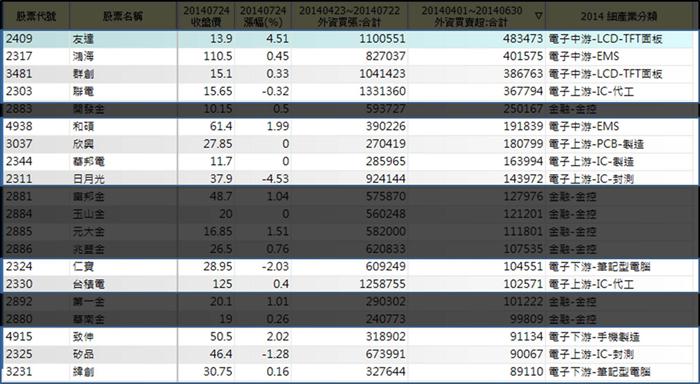Click 電子下游-筆記型電腦 in row 3231
The image size is (700, 384).
[x=600, y=371]
